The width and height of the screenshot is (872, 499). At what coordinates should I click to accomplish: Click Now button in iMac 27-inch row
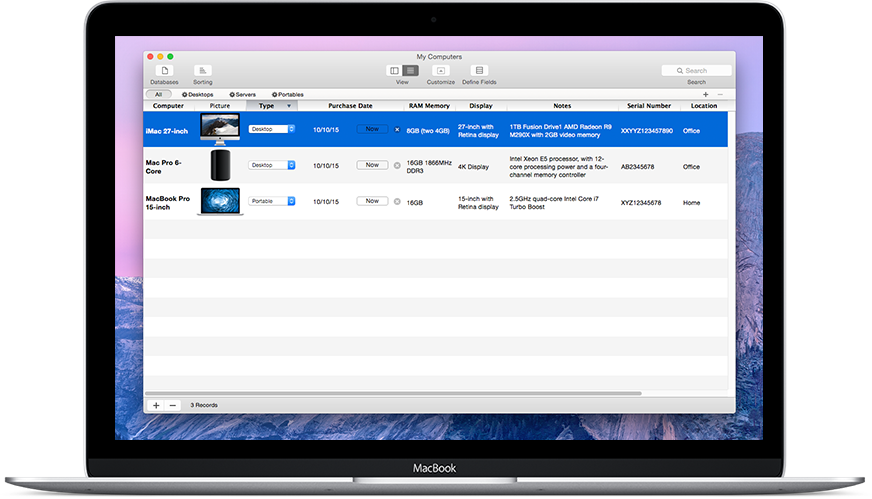click(x=372, y=129)
